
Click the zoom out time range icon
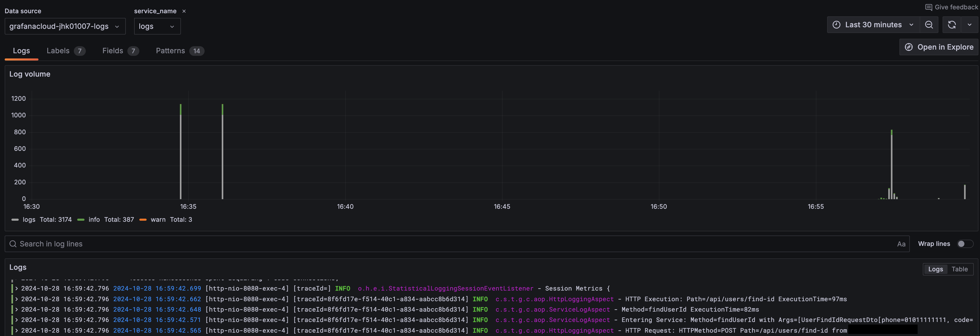(929, 25)
